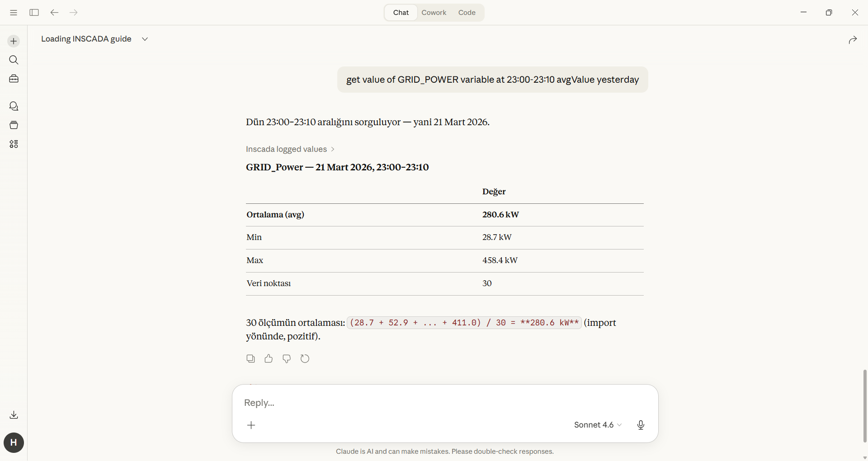
Task: Expand Loading INSCADA guide title dropdown
Action: pos(145,39)
